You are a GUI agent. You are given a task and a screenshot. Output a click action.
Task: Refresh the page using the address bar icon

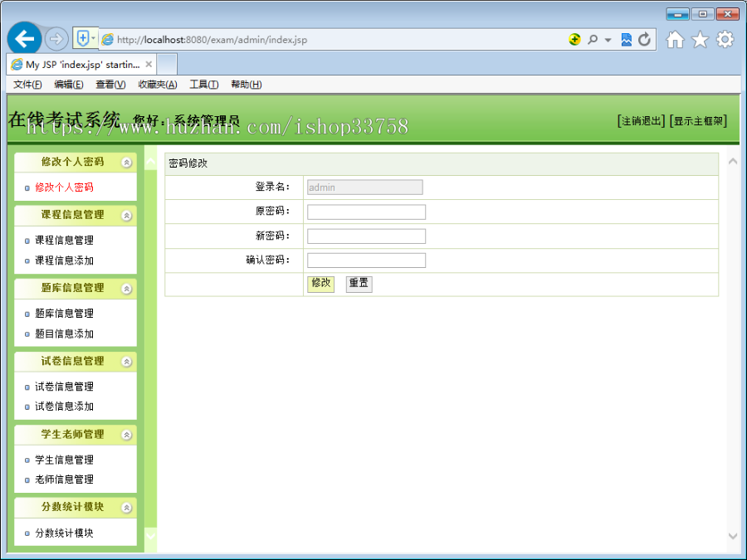(x=646, y=39)
